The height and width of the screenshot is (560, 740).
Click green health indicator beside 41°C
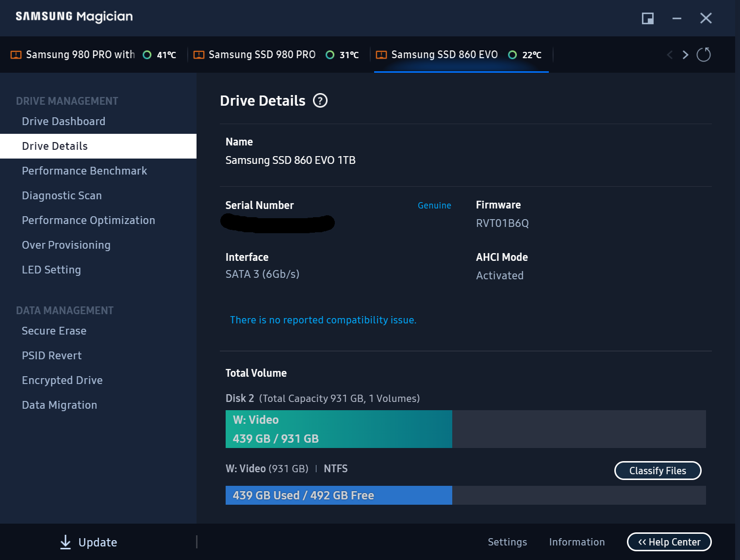point(147,55)
